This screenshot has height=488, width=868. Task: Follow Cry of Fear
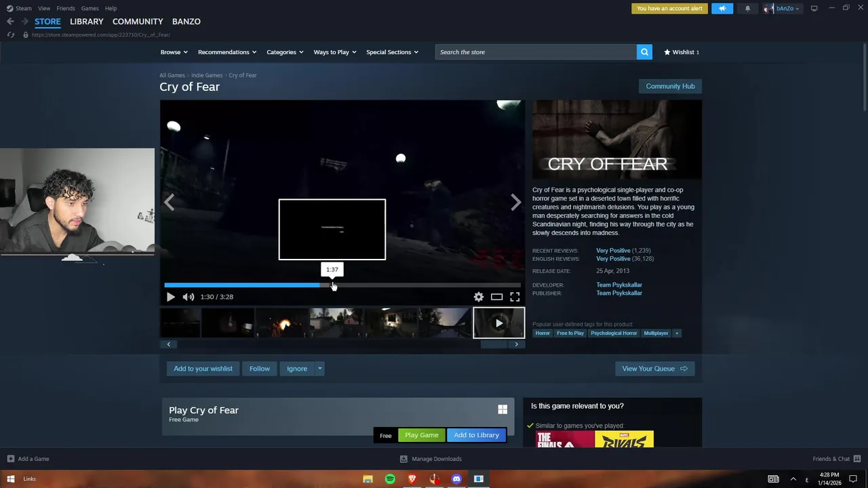260,369
